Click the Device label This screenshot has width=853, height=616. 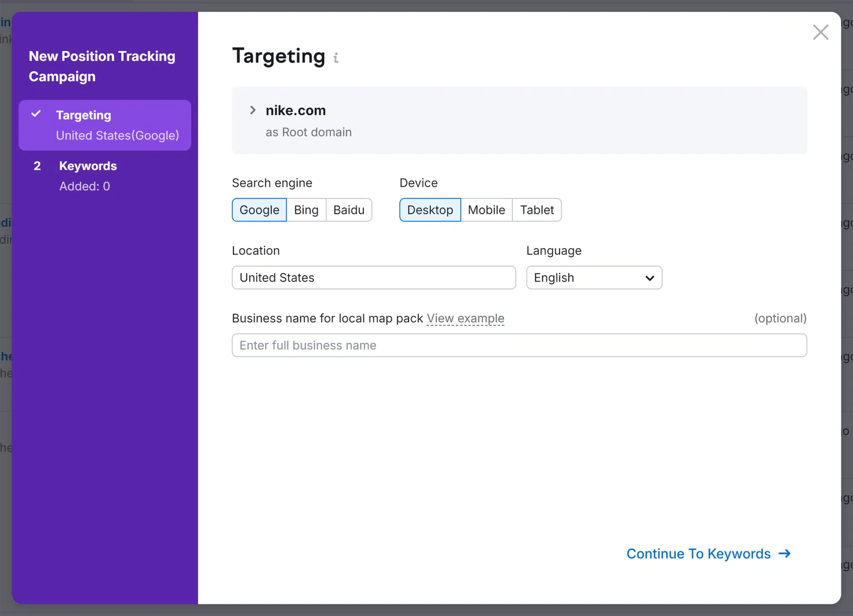(x=419, y=183)
